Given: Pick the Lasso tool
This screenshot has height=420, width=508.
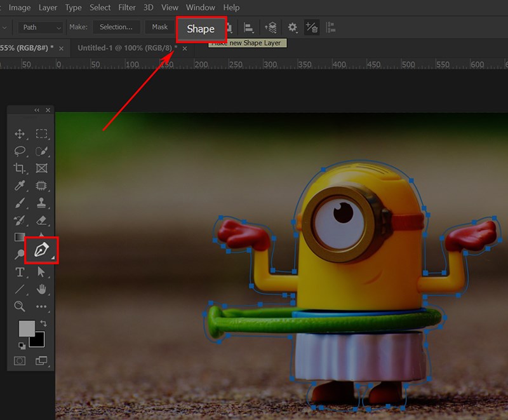Looking at the screenshot, I should [20, 151].
